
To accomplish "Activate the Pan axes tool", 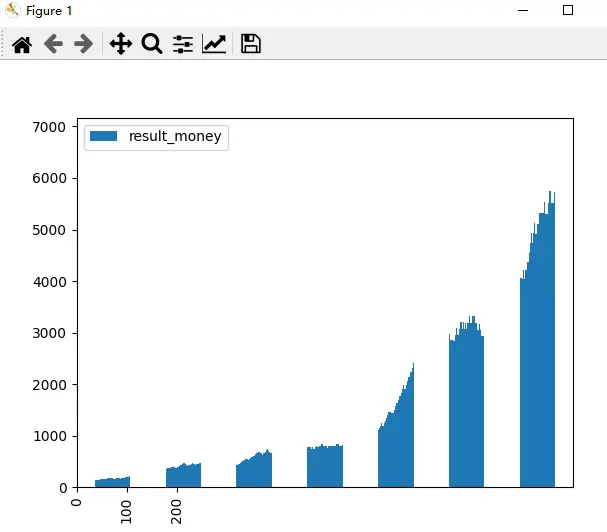I will pyautogui.click(x=120, y=44).
